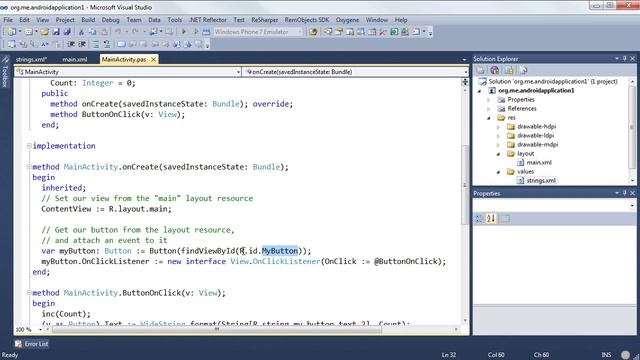Screen dimensions: 640x360
Task: Open the ReSharper menu
Action: [264, 20]
